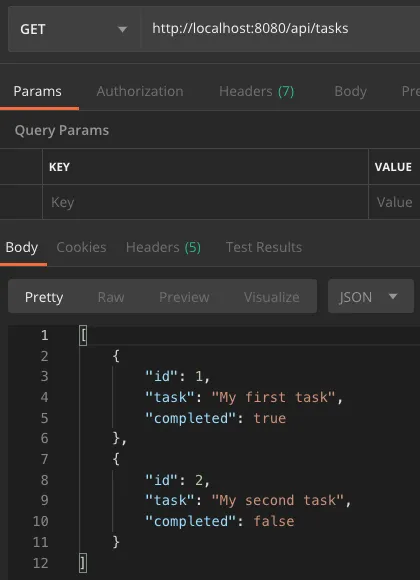
Task: Click the Key input field in Query Params
Action: [205, 202]
